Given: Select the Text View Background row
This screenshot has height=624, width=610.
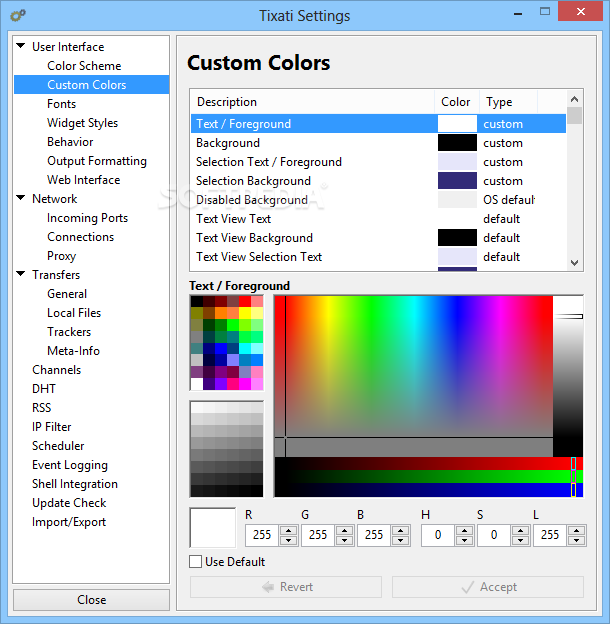Looking at the screenshot, I should 378,238.
